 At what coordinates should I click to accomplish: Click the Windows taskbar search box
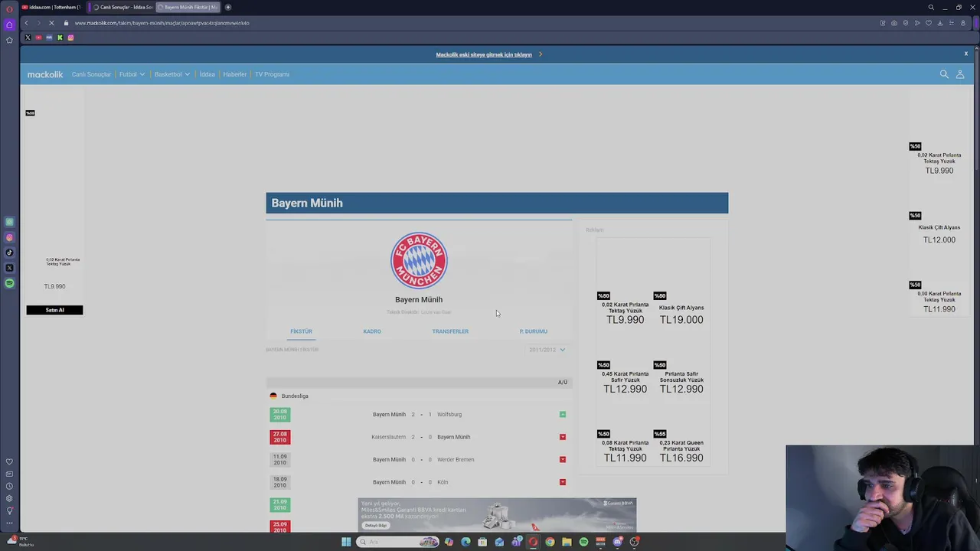tap(397, 542)
